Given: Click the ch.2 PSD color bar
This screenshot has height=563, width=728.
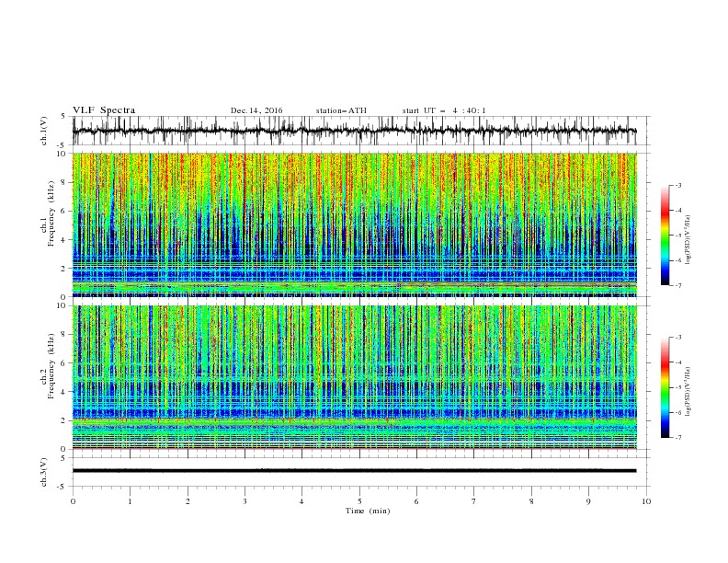Looking at the screenshot, I should [665, 387].
